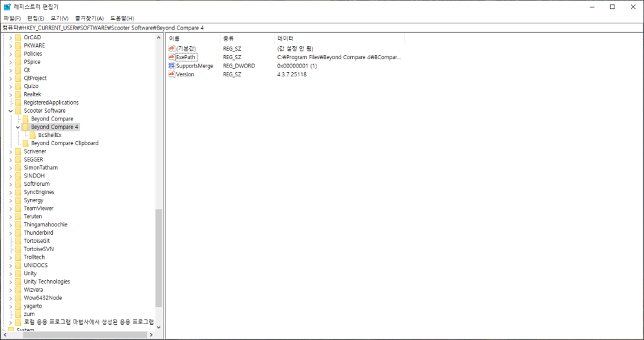Expand the Policies key

pos(11,54)
